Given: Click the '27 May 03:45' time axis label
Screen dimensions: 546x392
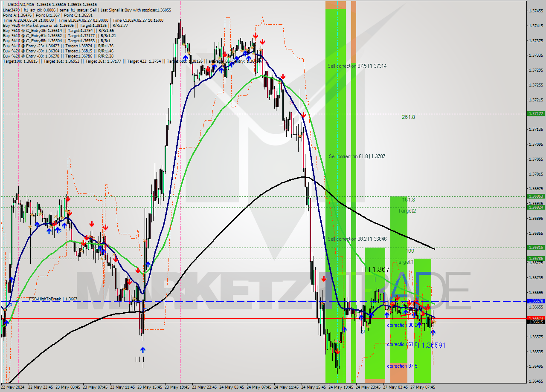Looking at the screenshot, I should (396, 387).
